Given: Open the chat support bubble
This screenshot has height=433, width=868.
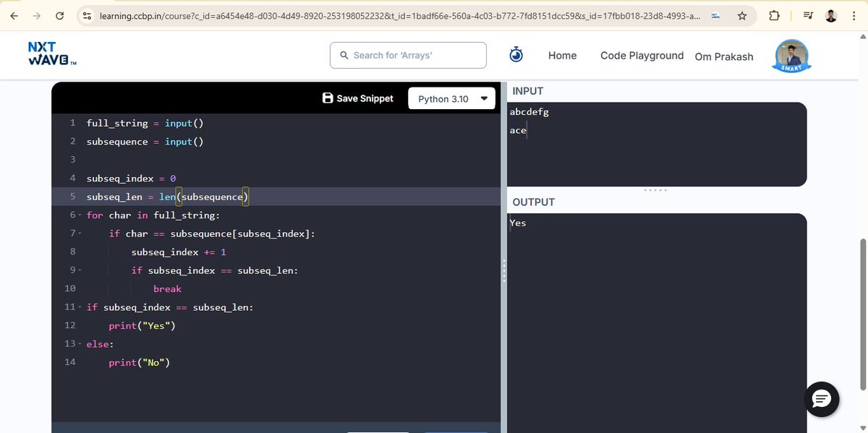Looking at the screenshot, I should point(822,399).
